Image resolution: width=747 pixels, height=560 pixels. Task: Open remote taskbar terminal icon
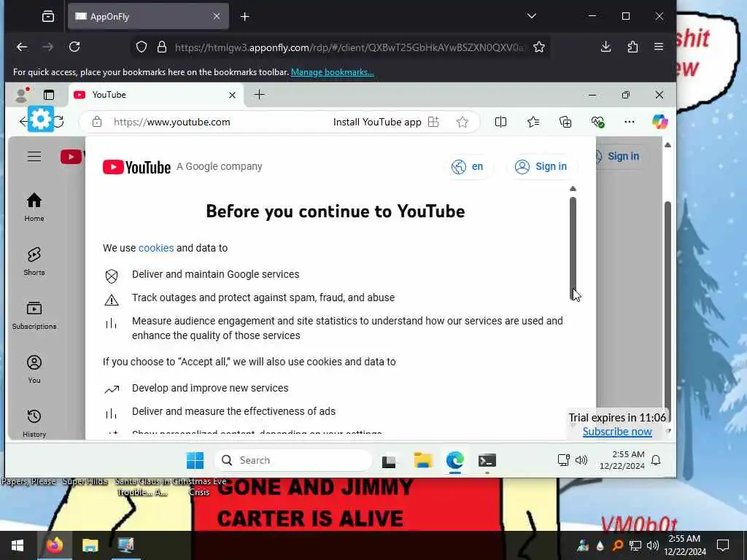(487, 461)
